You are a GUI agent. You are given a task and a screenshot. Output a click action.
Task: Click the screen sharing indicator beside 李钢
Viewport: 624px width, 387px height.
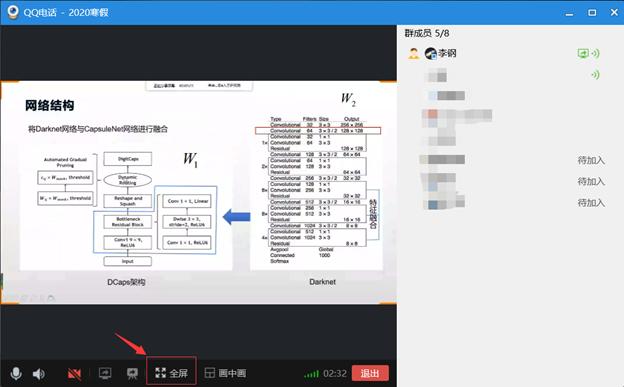click(x=583, y=53)
